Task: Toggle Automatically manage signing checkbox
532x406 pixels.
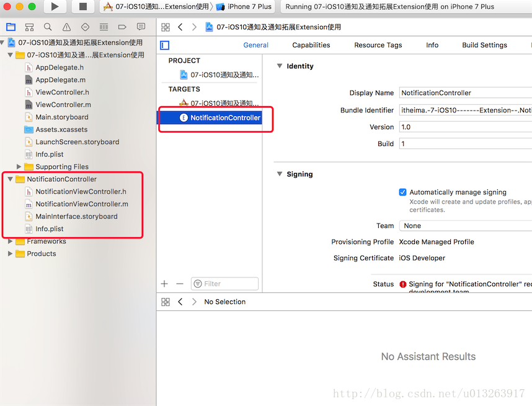Action: coord(403,192)
